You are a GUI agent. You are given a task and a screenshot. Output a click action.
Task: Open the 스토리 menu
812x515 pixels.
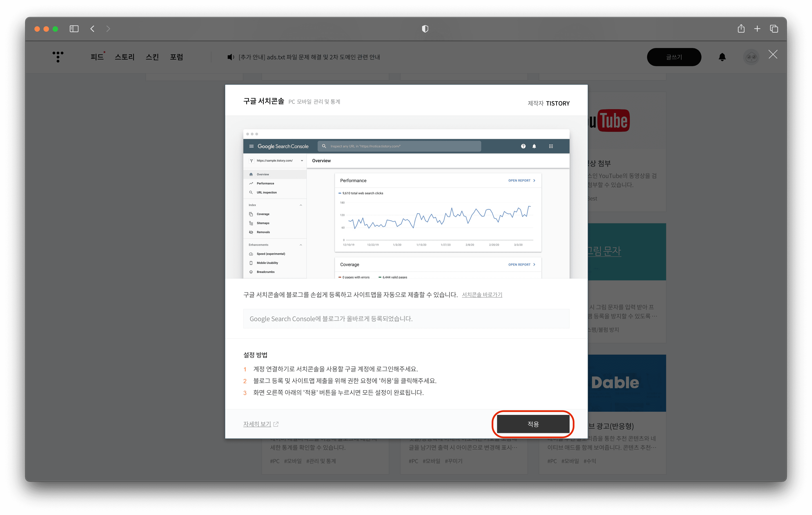(124, 57)
